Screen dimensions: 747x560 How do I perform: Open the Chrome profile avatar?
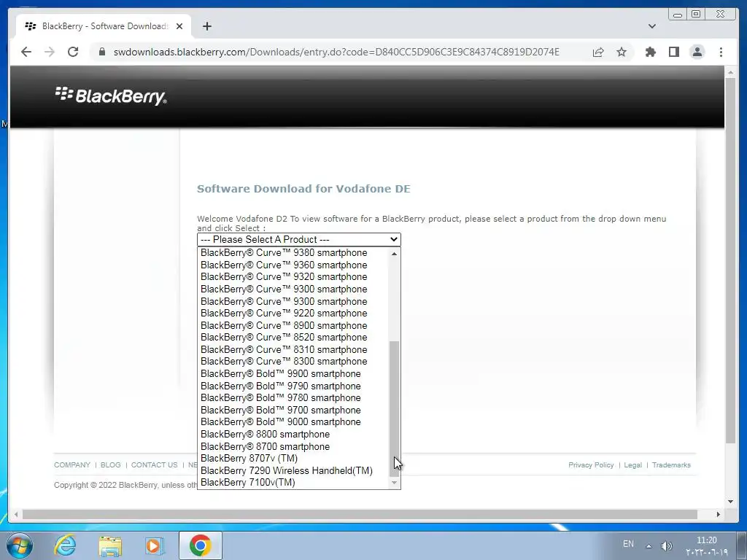[697, 52]
